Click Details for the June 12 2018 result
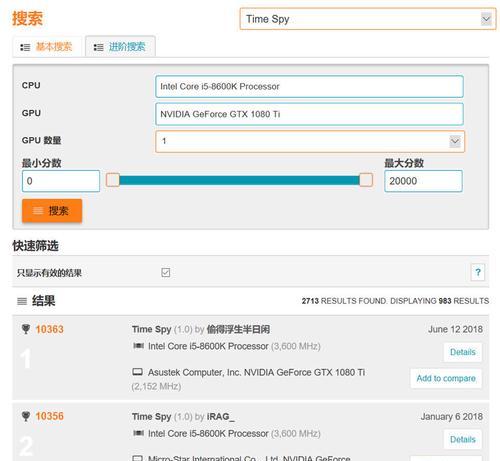This screenshot has width=500, height=461. click(463, 352)
